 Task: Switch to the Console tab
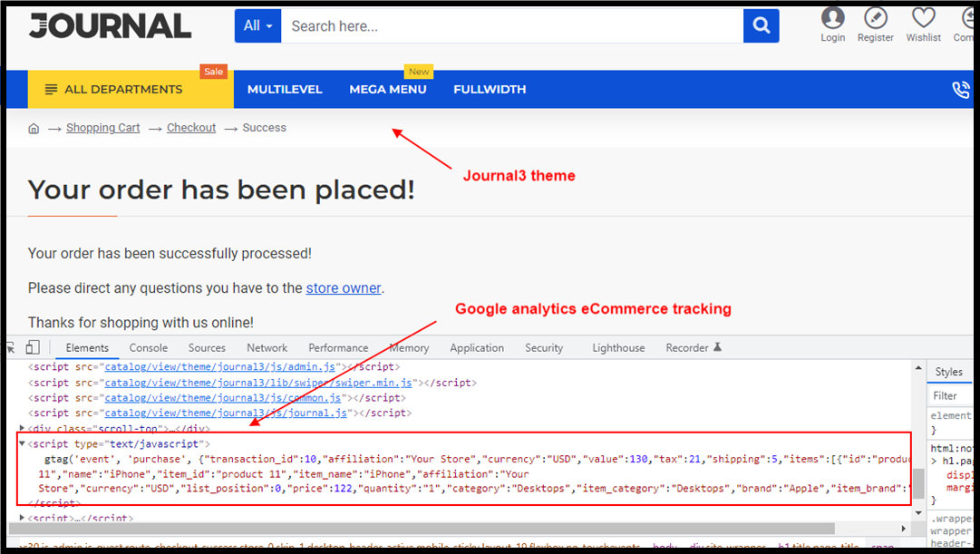(148, 348)
